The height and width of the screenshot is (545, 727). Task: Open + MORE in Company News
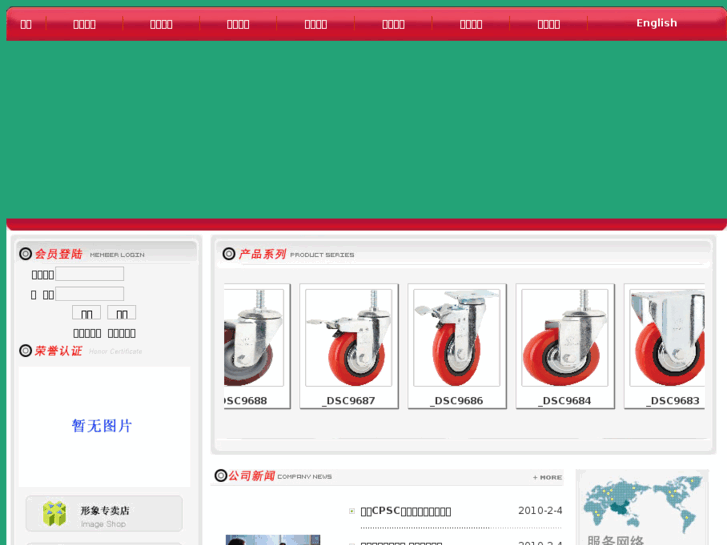point(547,477)
